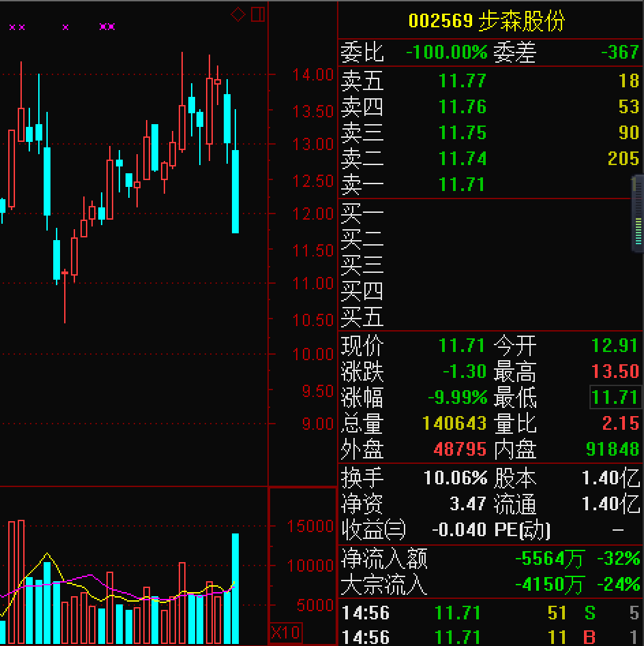Click the 今开 value 12.91
The height and width of the screenshot is (646, 644).
[615, 346]
